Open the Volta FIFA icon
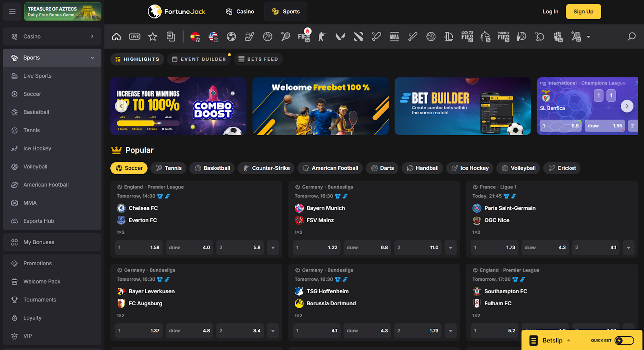The width and height of the screenshot is (644, 350). point(467,37)
